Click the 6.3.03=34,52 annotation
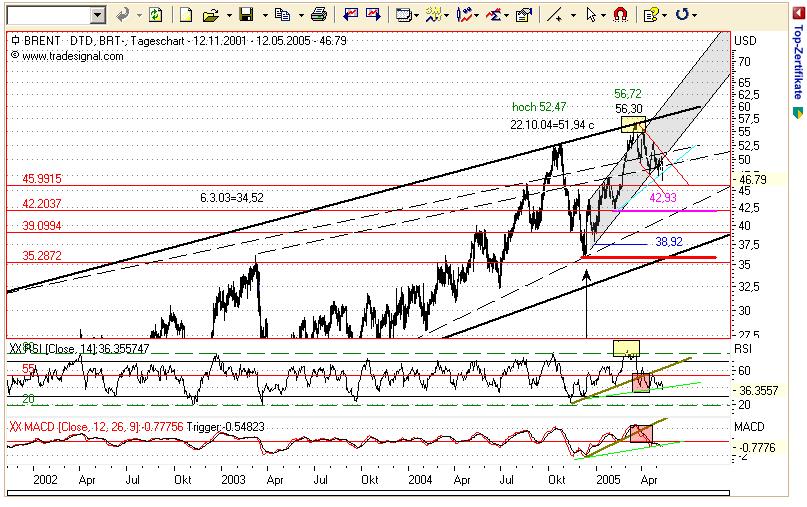807x507 pixels. pyautogui.click(x=232, y=197)
